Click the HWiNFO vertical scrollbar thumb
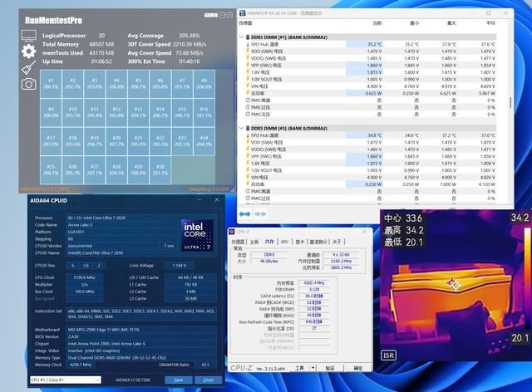This screenshot has height=392, width=532. pos(510,103)
